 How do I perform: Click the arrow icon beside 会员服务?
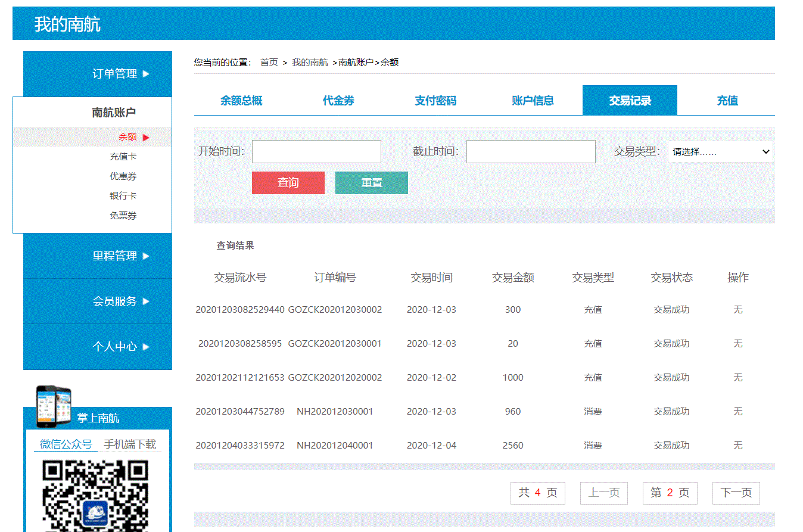[147, 301]
